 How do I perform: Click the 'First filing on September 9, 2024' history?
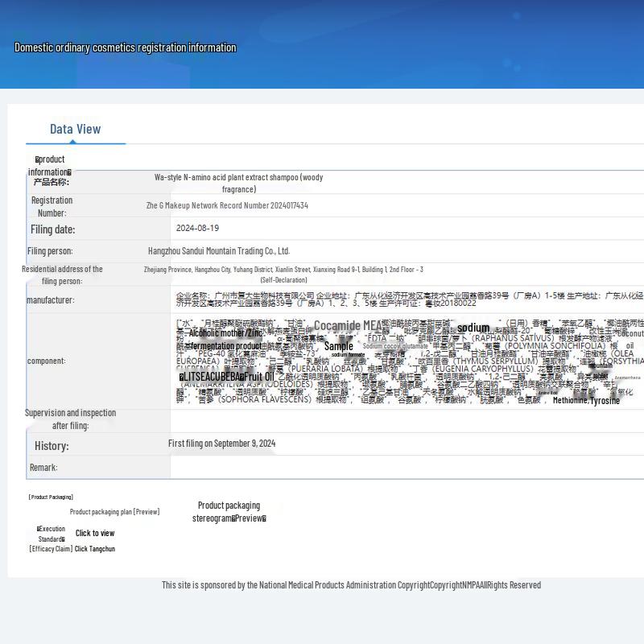click(221, 444)
